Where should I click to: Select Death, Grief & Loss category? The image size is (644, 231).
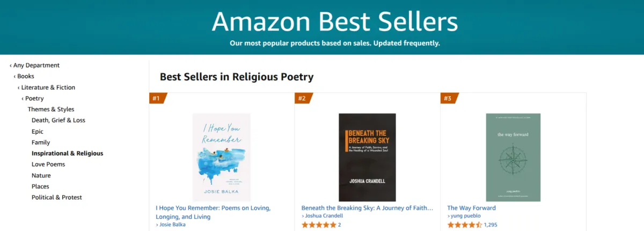(x=58, y=120)
